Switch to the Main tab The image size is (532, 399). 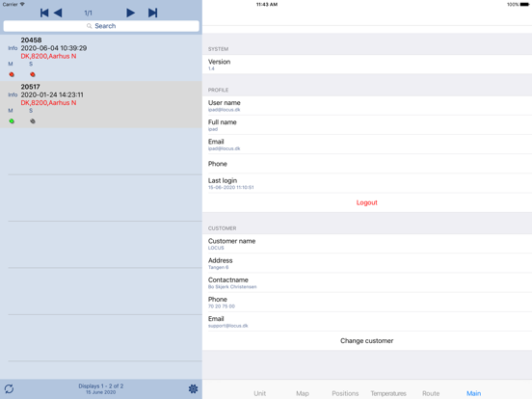(473, 393)
